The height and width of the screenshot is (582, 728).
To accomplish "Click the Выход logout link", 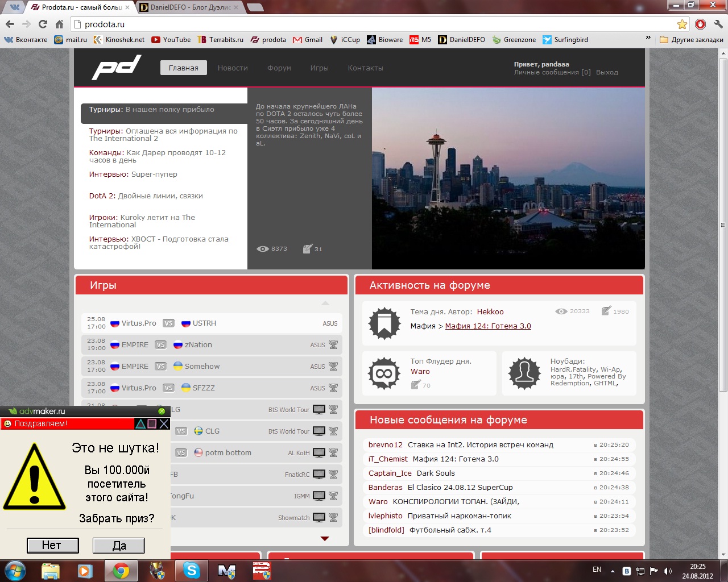I will pyautogui.click(x=607, y=72).
